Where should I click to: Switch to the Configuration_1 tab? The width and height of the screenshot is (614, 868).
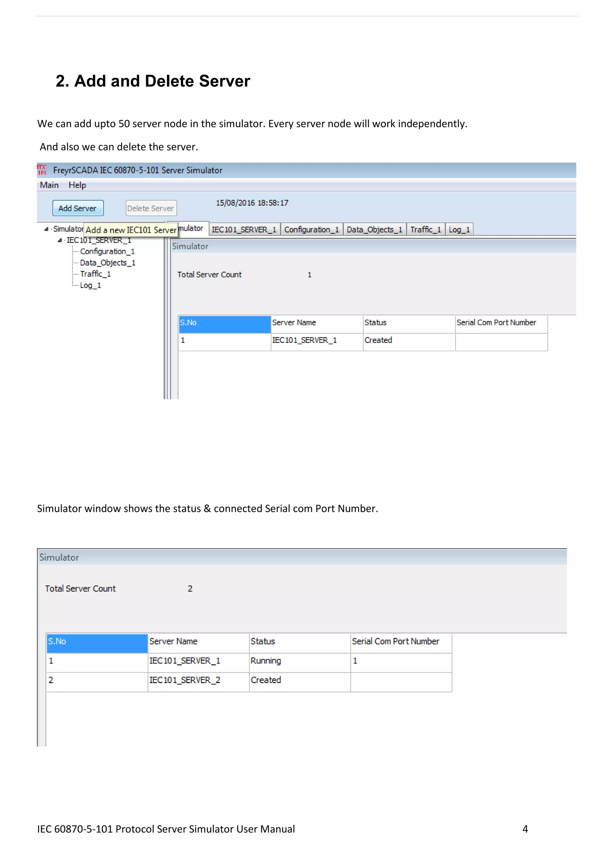tap(311, 230)
